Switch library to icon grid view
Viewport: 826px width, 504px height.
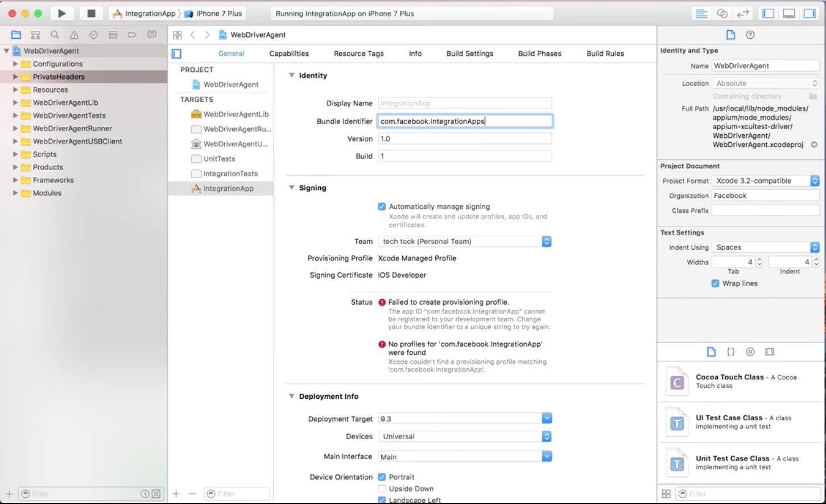(x=666, y=494)
